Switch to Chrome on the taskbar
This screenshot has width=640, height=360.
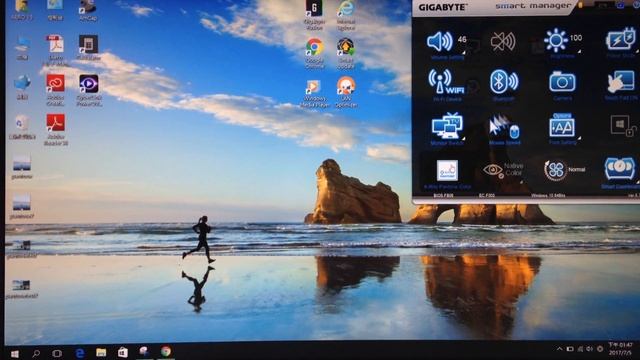(x=165, y=351)
